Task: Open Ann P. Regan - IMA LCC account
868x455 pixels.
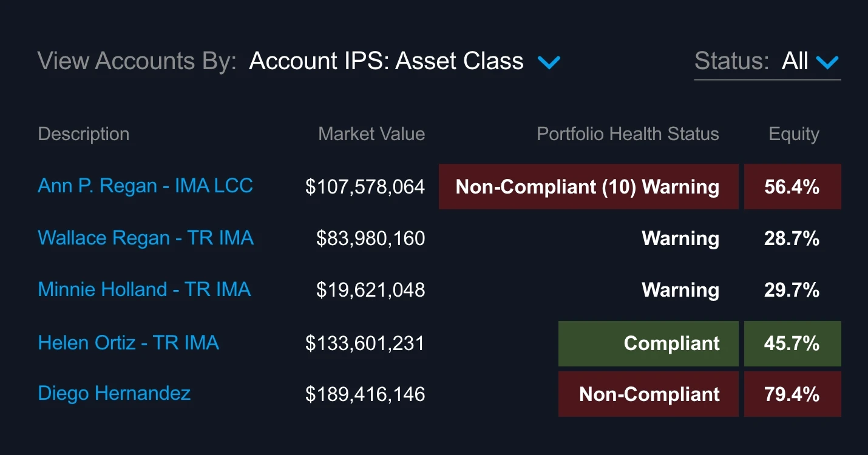Action: pos(145,186)
